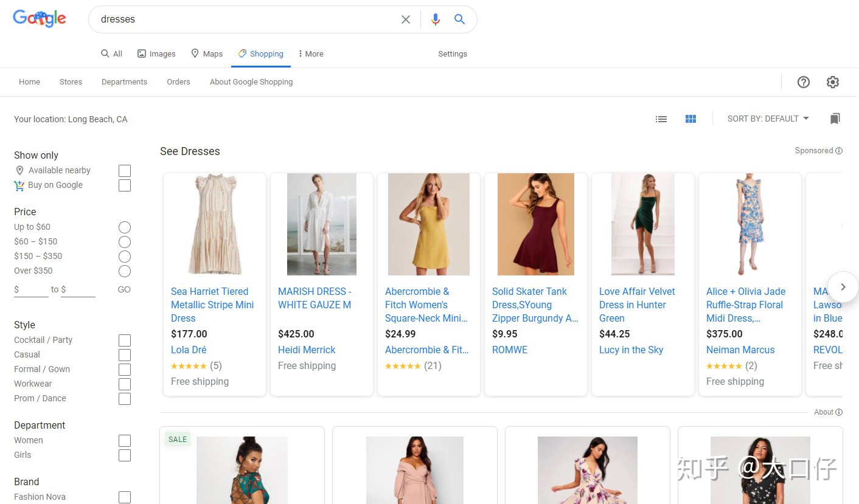Select $60 – $150 price option
The image size is (859, 504).
click(x=125, y=242)
